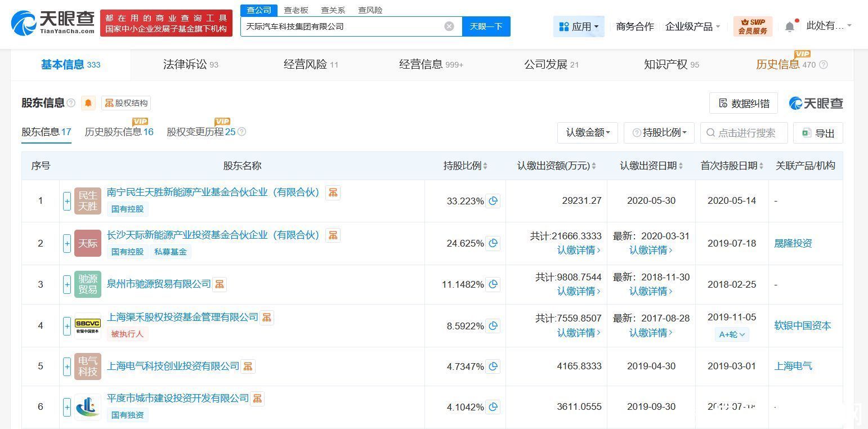Viewport: 868px width, 429px height.
Task: Switch to 经营风险 tab
Action: (x=311, y=65)
